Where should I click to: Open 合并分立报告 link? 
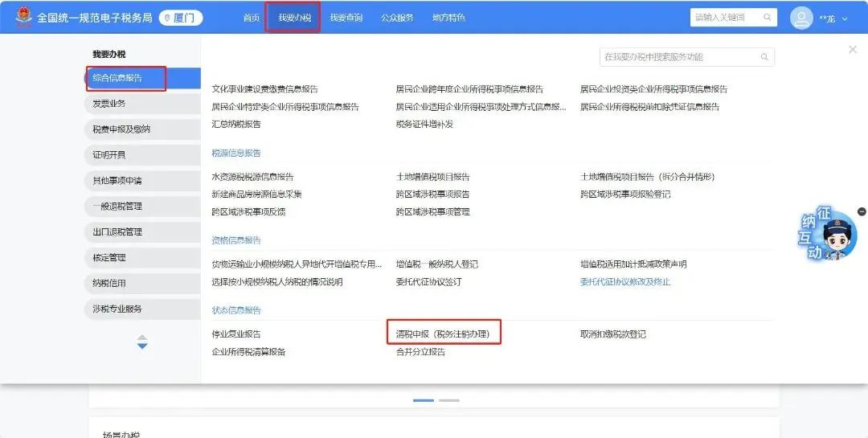tap(420, 352)
